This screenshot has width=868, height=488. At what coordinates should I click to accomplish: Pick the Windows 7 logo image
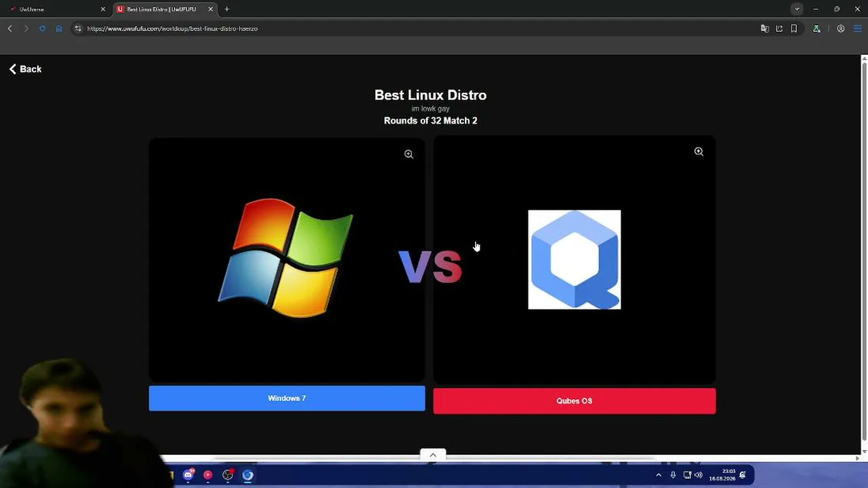click(286, 258)
